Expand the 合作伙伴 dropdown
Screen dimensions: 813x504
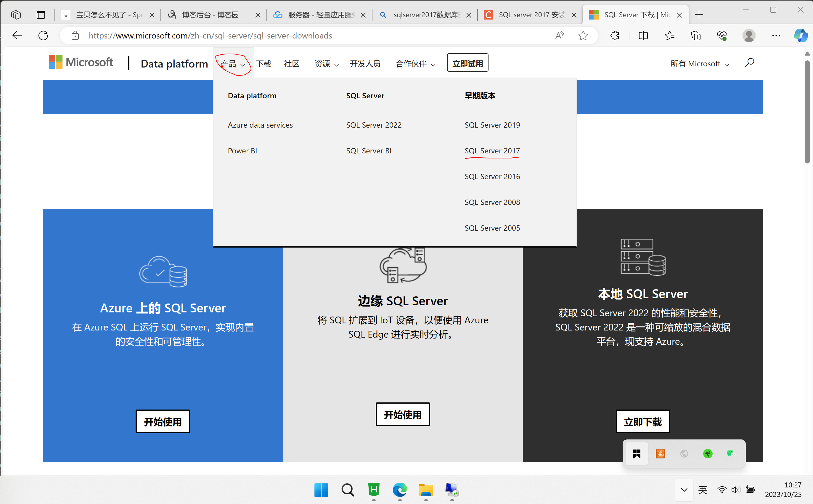point(415,63)
